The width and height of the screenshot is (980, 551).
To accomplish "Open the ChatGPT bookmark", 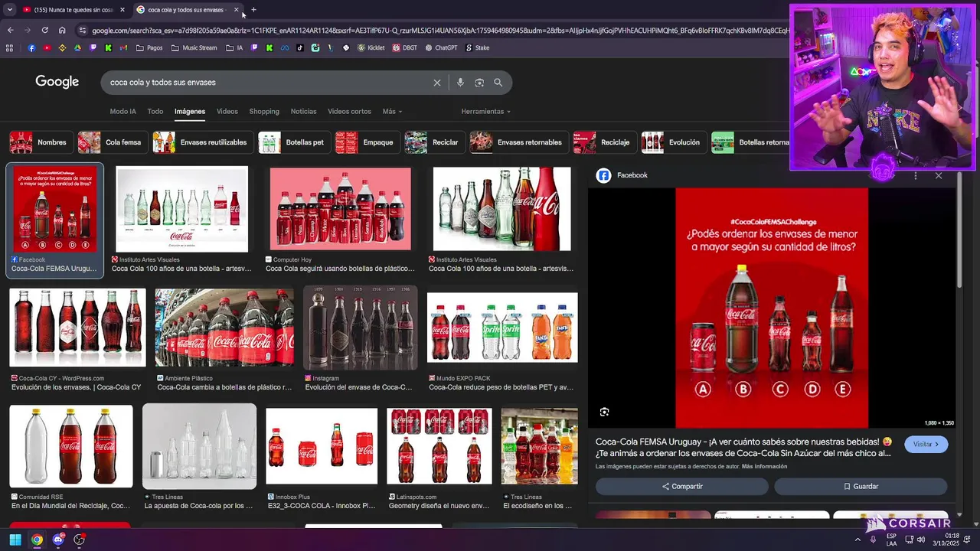I will click(441, 47).
